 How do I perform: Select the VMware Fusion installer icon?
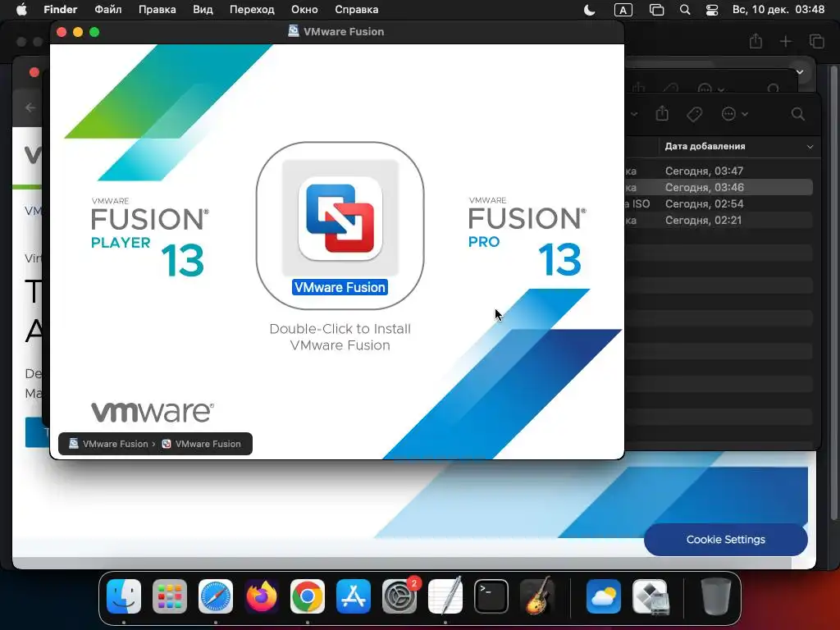(340, 218)
